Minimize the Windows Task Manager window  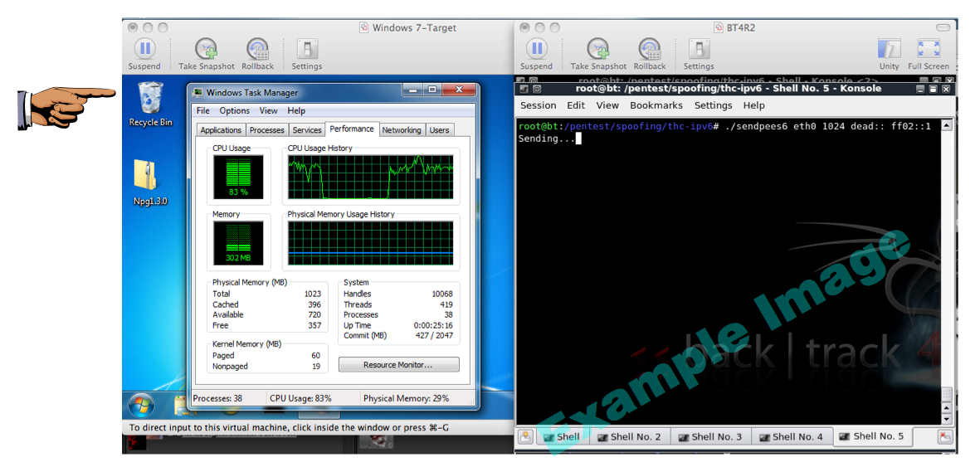[412, 90]
